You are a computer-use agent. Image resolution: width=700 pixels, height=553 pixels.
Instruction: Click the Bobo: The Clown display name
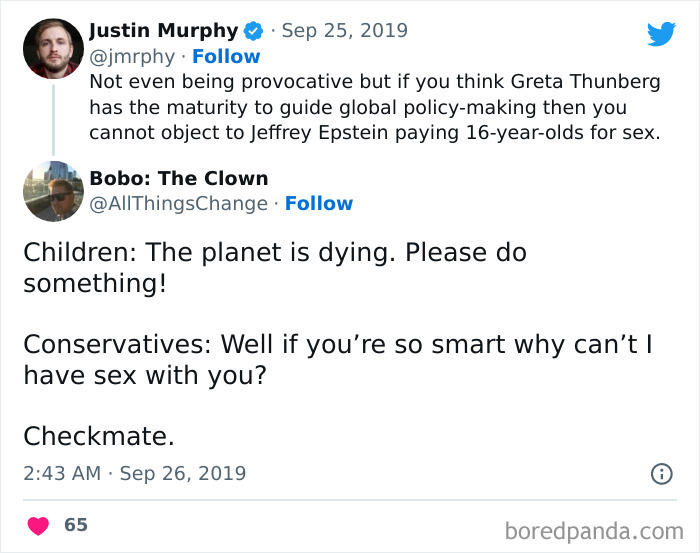178,178
